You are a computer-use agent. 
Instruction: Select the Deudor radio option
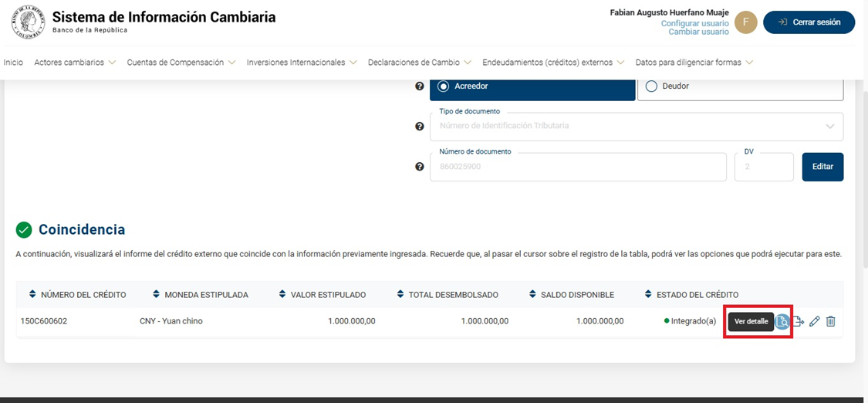pyautogui.click(x=651, y=86)
